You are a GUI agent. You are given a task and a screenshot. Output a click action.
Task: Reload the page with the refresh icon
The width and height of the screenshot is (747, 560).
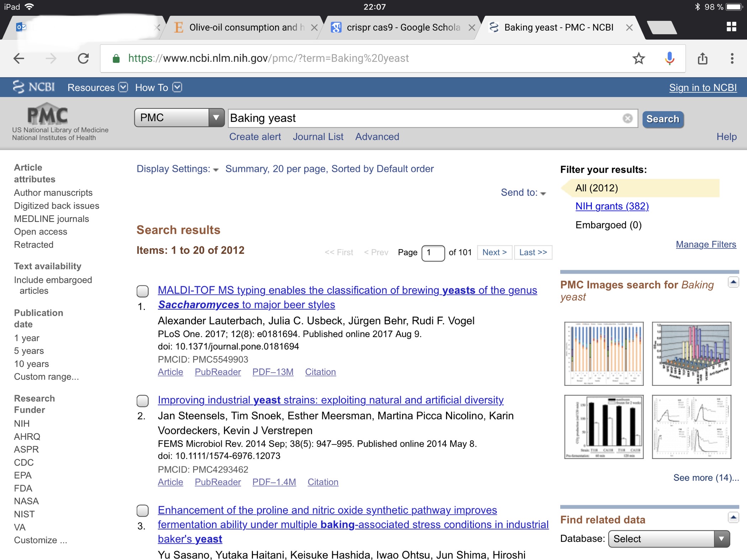[83, 58]
